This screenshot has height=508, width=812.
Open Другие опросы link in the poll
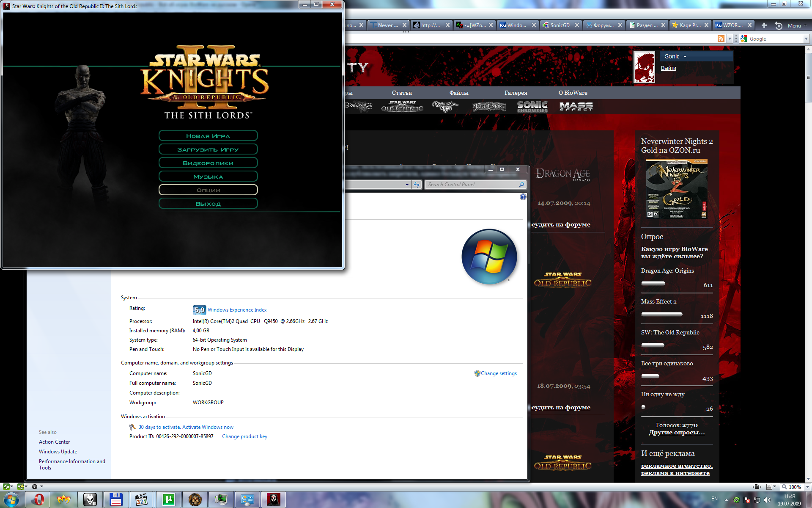(x=677, y=432)
